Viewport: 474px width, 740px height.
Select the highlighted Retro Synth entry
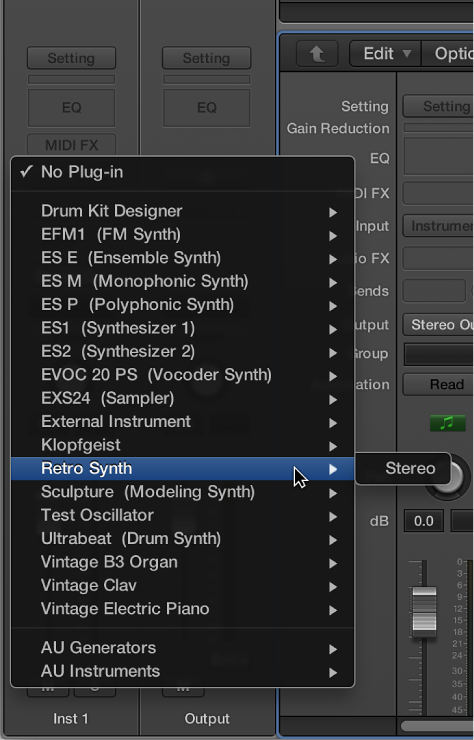[183, 469]
